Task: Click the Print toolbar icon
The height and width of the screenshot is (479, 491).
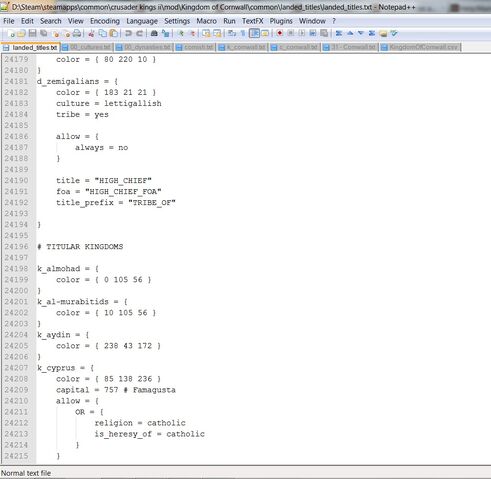Action: (77, 33)
